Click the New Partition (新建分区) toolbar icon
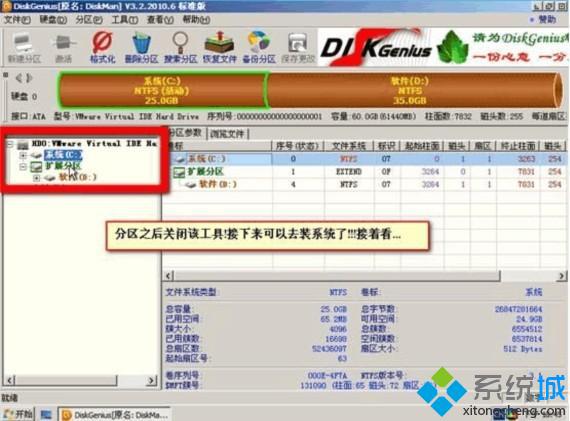This screenshot has width=570, height=421. 24,48
